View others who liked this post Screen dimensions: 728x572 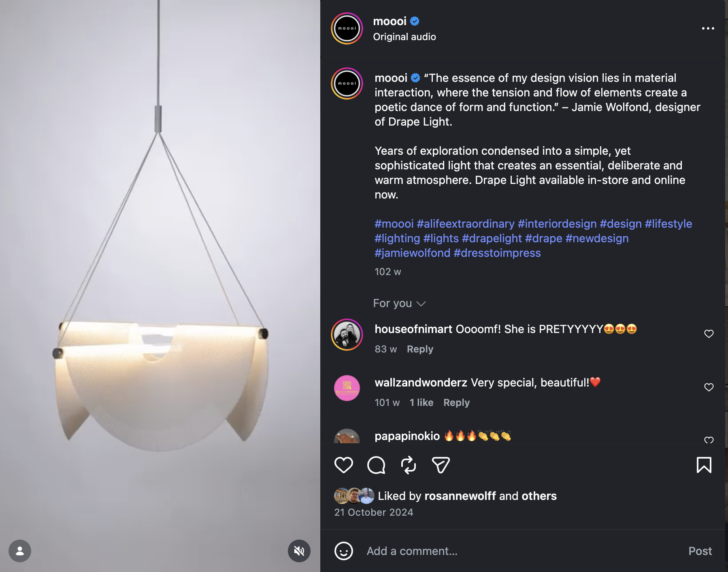[539, 496]
